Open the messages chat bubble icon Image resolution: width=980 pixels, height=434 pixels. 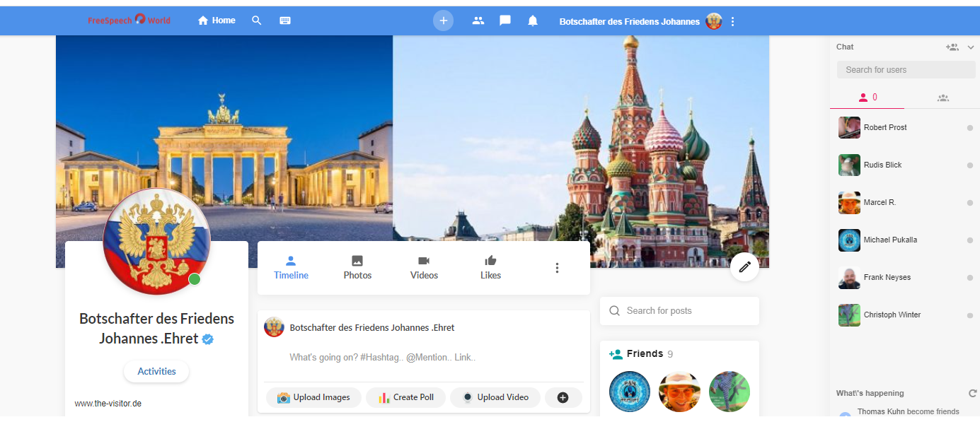click(505, 20)
